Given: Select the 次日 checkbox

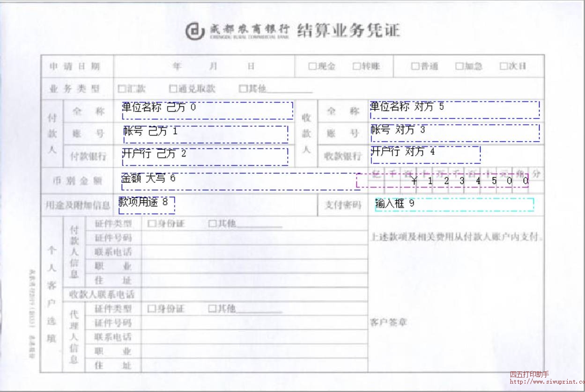Looking at the screenshot, I should [x=503, y=66].
